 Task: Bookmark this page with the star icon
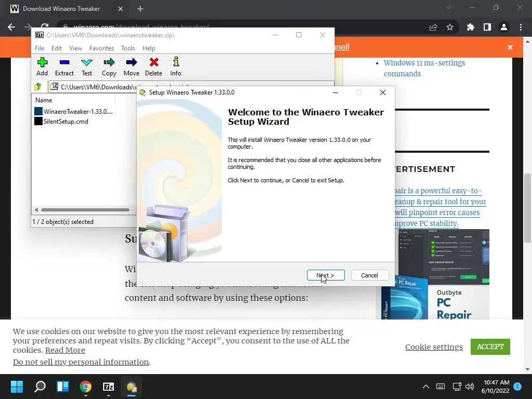tap(450, 27)
